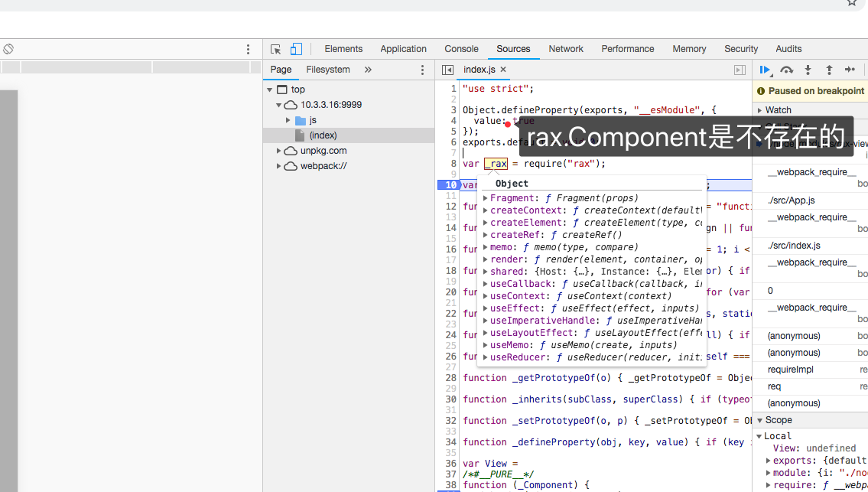Screen dimensions: 868x492
Task: Collapse the 10.3.3.16:9999 node
Action: [278, 104]
